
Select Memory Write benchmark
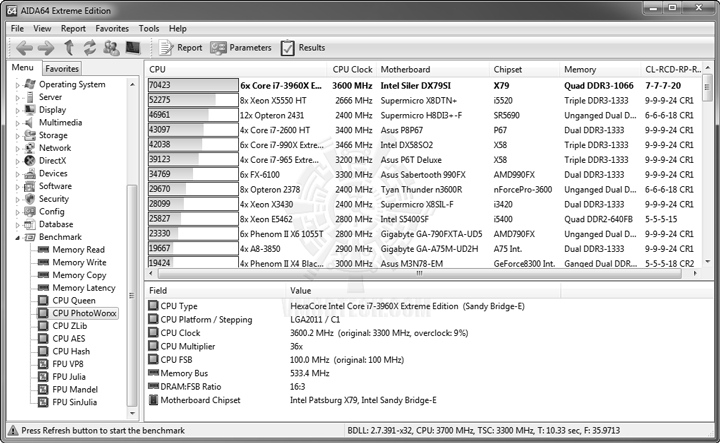(79, 263)
